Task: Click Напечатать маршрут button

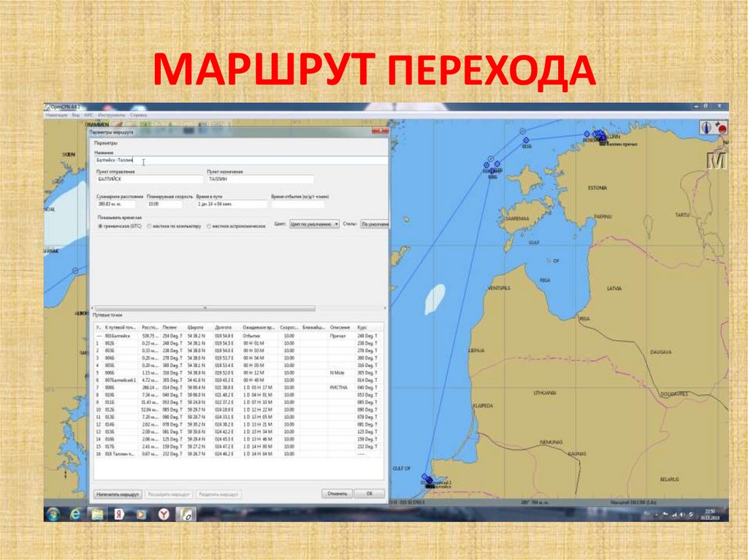Action: click(x=118, y=494)
